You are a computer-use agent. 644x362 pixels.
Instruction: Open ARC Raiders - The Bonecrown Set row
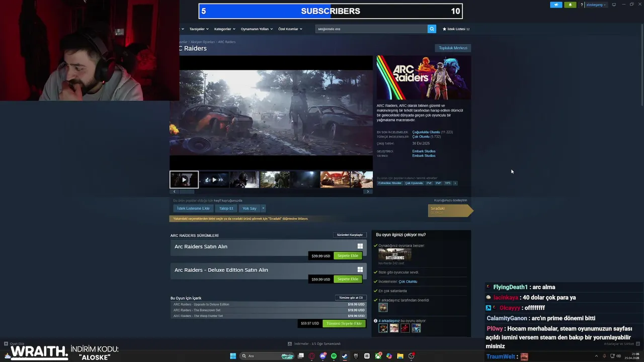point(269,310)
